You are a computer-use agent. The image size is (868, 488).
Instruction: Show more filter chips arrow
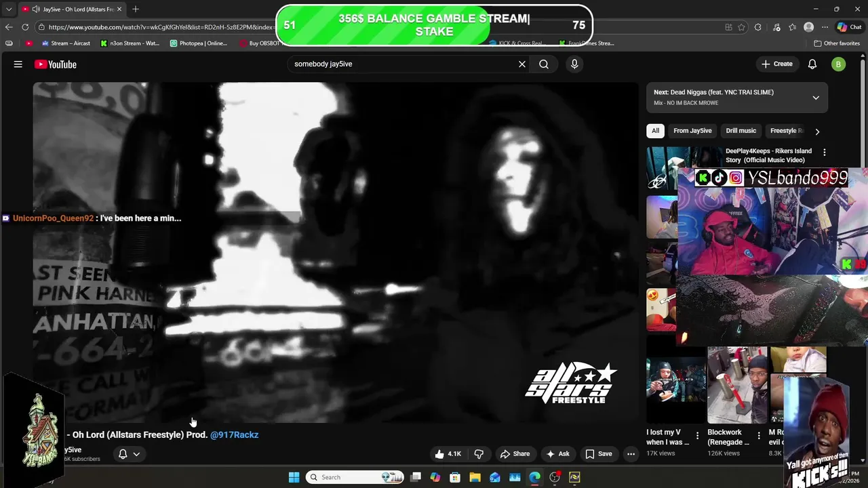point(817,131)
